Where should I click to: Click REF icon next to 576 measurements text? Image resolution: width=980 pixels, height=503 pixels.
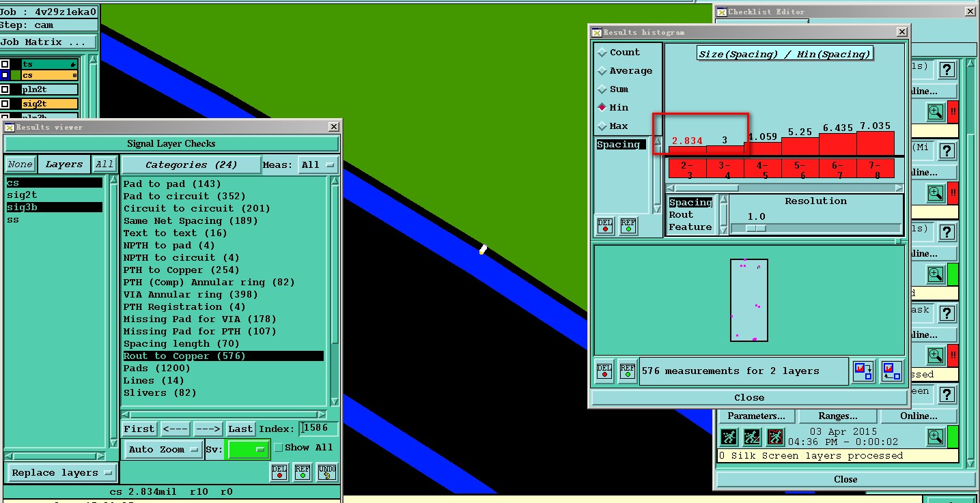(x=628, y=371)
